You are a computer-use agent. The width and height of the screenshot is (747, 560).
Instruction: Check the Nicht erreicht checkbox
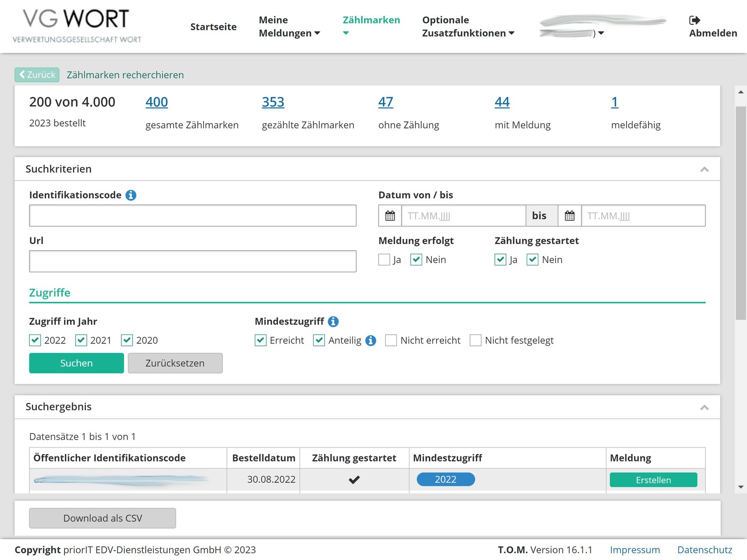pos(391,340)
